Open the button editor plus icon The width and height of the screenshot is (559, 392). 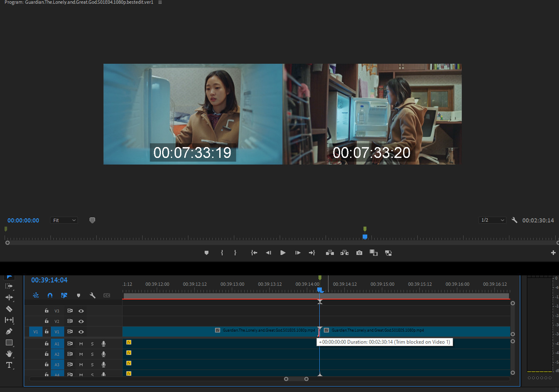[x=553, y=253]
